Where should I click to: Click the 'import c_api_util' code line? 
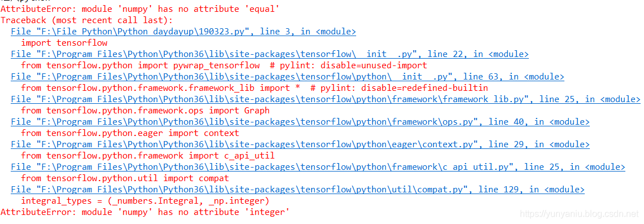tap(148, 156)
